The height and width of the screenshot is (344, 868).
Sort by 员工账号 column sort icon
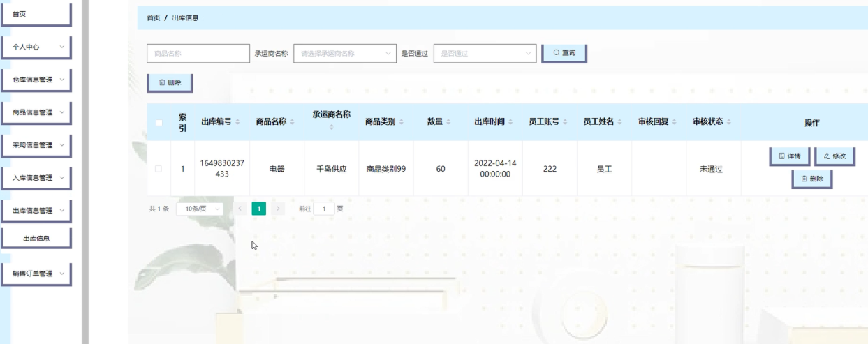click(565, 122)
